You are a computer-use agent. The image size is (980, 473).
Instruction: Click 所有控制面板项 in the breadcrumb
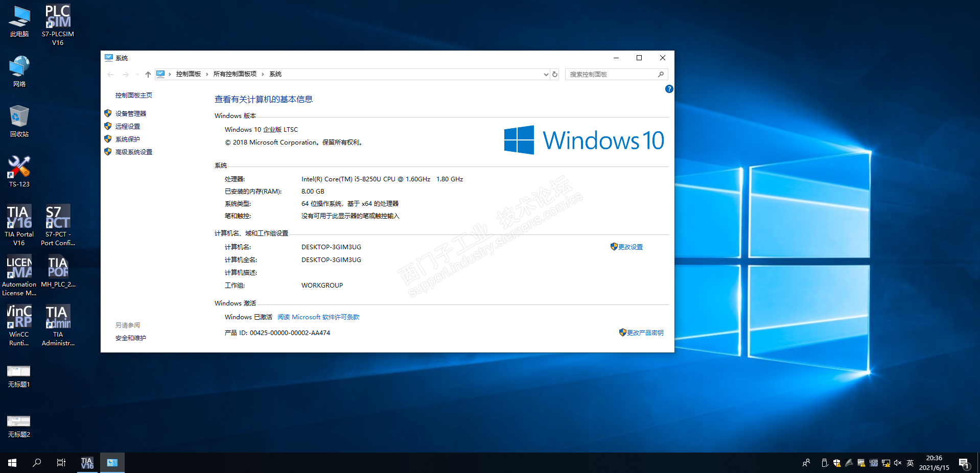pos(235,74)
